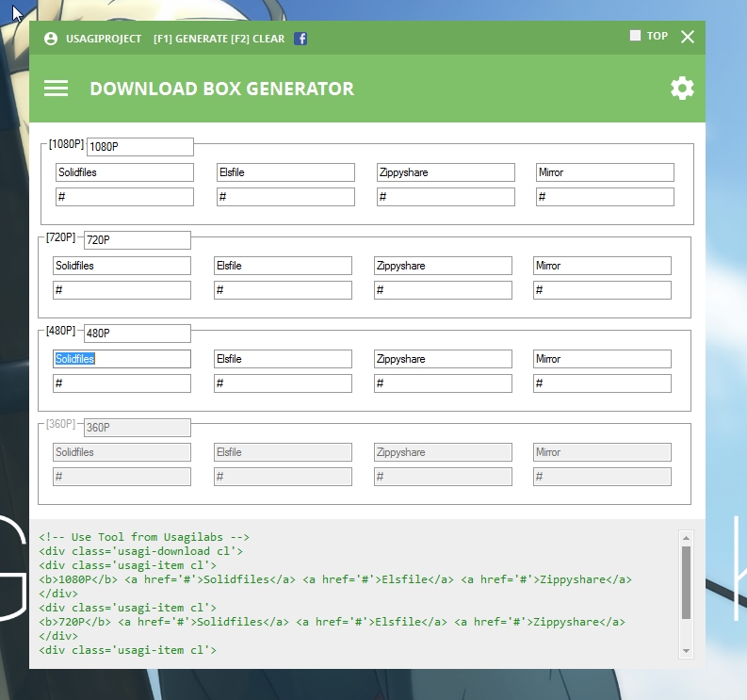Open the Facebook link icon
The height and width of the screenshot is (700, 747).
pos(300,39)
